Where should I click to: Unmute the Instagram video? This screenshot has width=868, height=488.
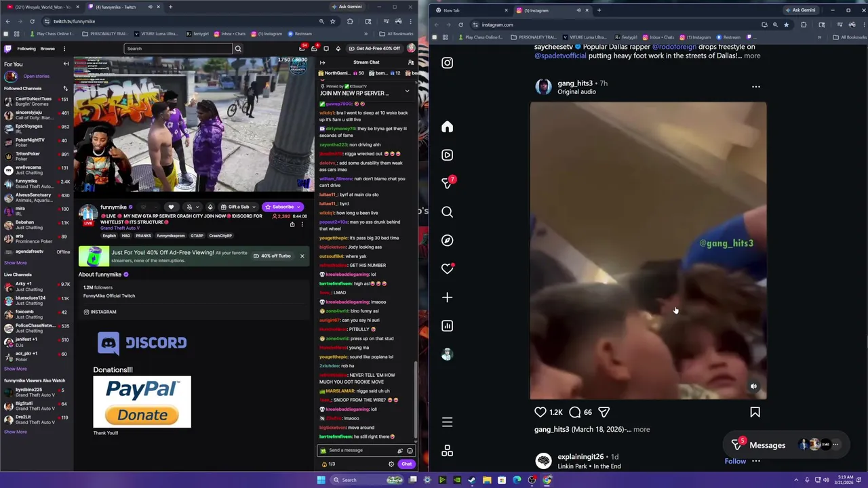753,386
